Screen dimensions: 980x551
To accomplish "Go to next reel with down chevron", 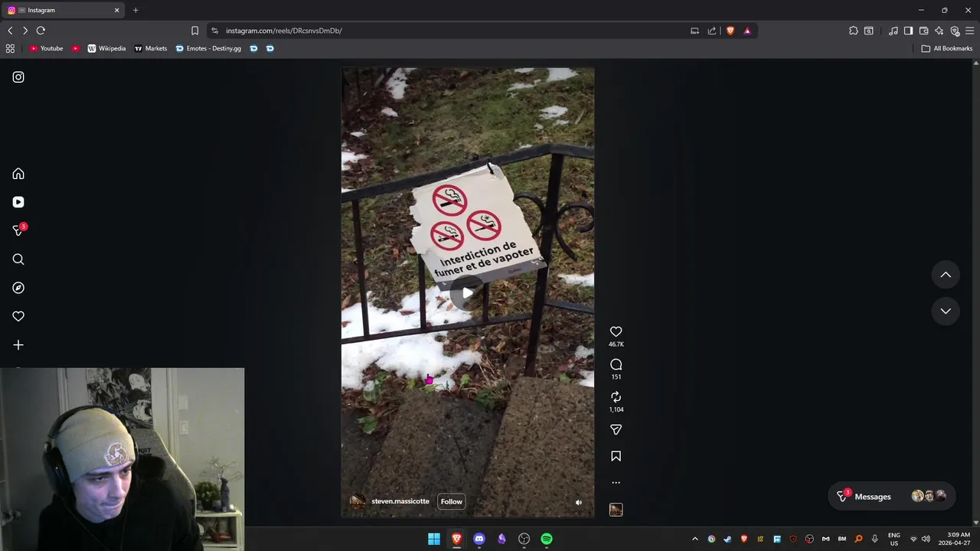I will [946, 311].
